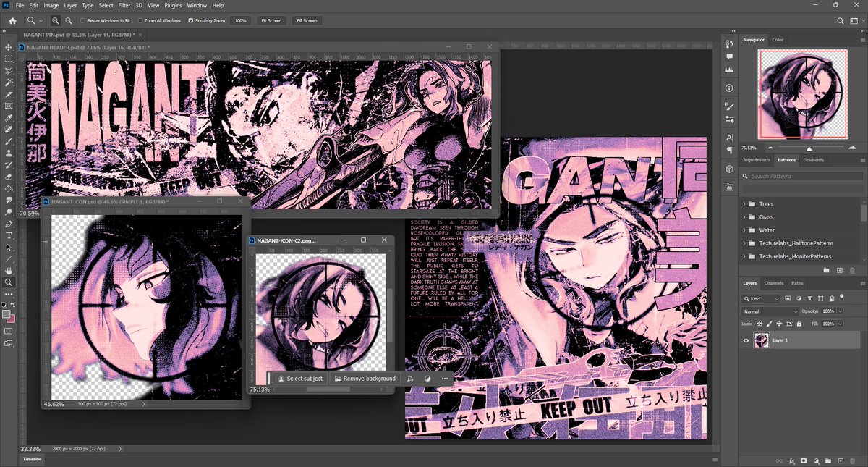868x467 pixels.
Task: Toggle layer filtering switch on
Action: (x=841, y=297)
